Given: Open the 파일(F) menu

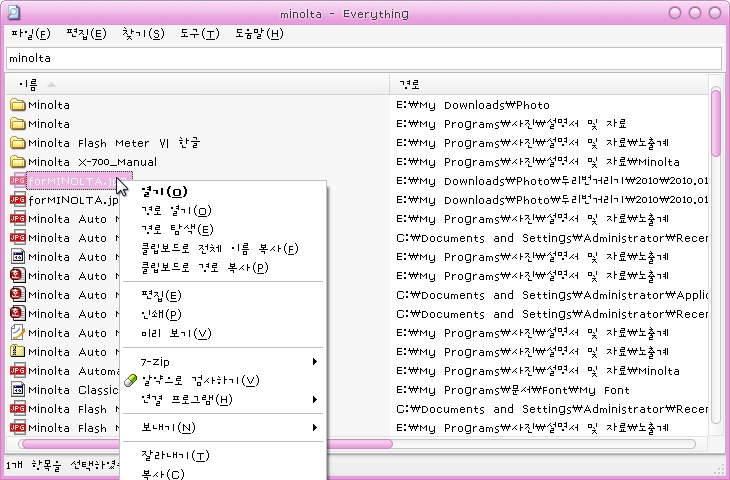Looking at the screenshot, I should 29,34.
